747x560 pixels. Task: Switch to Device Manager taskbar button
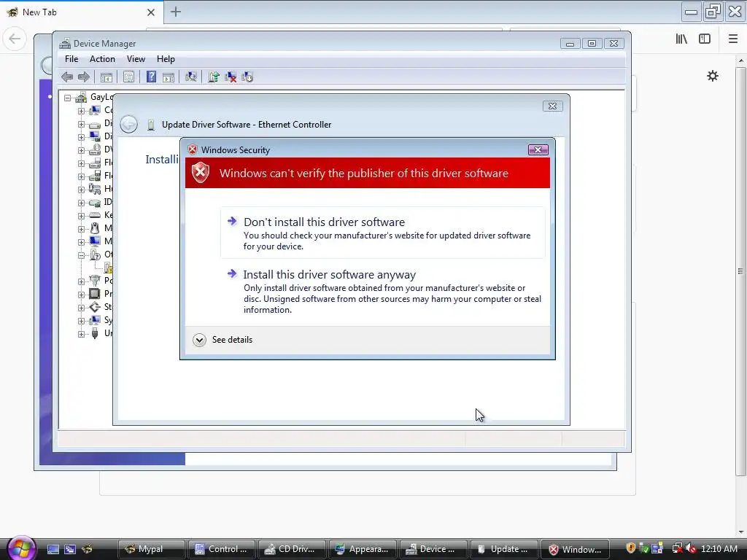pos(433,549)
